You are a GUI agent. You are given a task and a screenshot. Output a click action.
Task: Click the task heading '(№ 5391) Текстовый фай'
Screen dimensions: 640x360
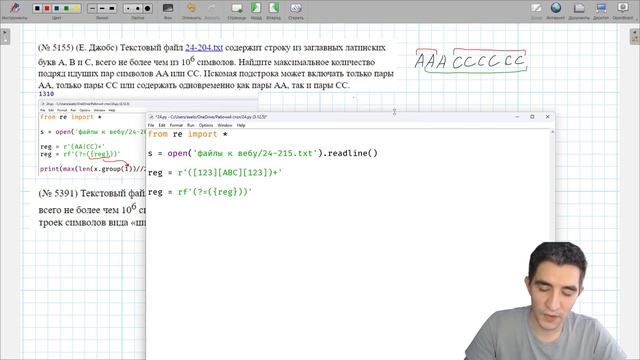[x=92, y=193]
